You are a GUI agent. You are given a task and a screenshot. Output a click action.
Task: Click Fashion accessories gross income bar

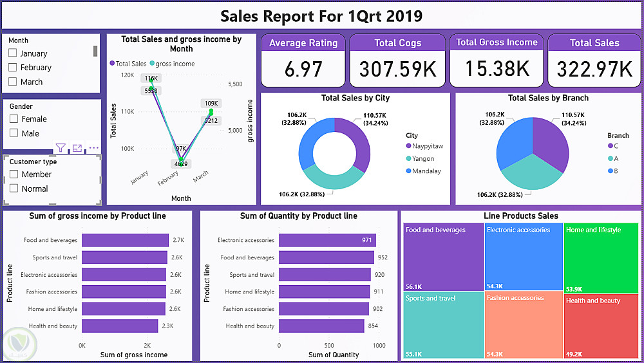point(124,292)
